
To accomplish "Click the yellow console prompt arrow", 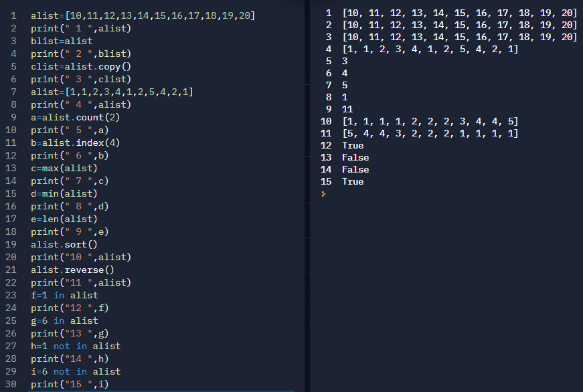I will click(x=323, y=194).
